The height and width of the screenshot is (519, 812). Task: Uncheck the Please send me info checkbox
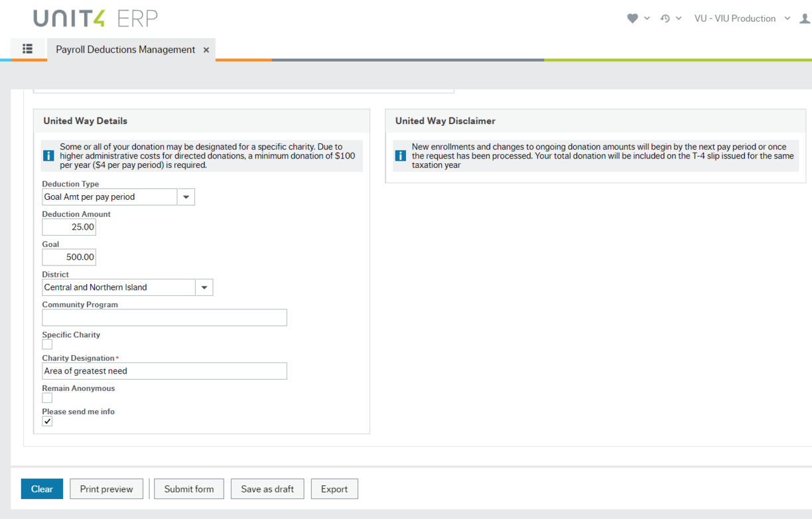click(47, 421)
